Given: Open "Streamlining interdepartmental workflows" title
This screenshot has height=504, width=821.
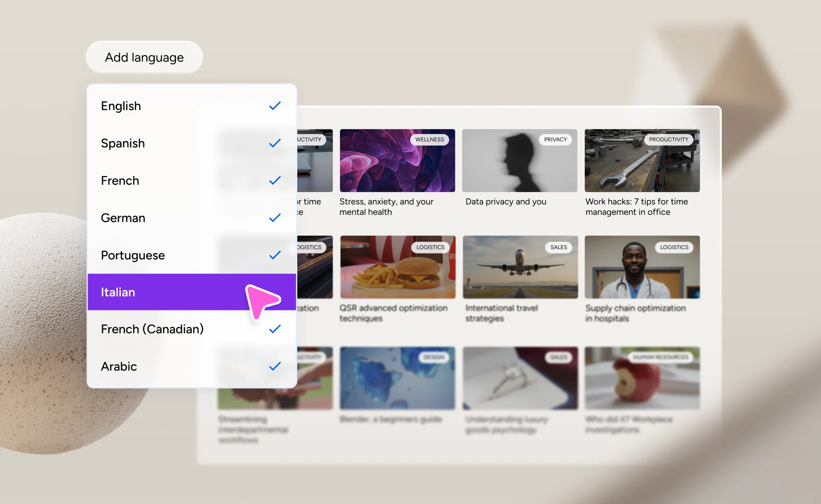Looking at the screenshot, I should coord(253,430).
